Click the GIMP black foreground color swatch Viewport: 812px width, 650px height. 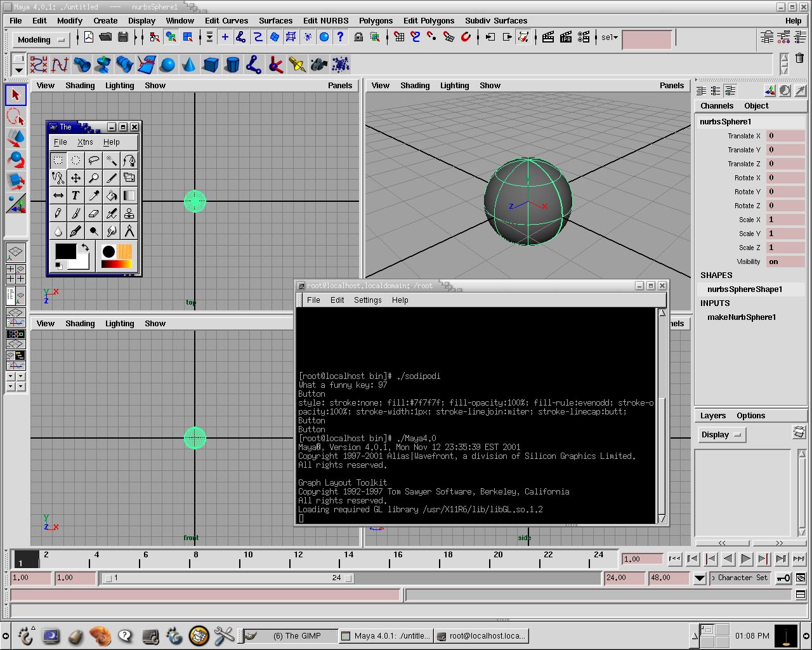click(65, 251)
